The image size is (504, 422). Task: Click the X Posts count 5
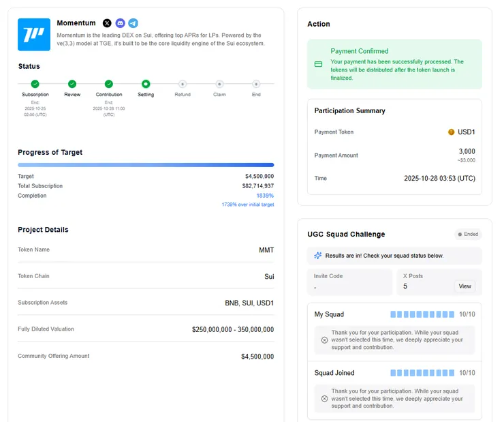point(405,286)
